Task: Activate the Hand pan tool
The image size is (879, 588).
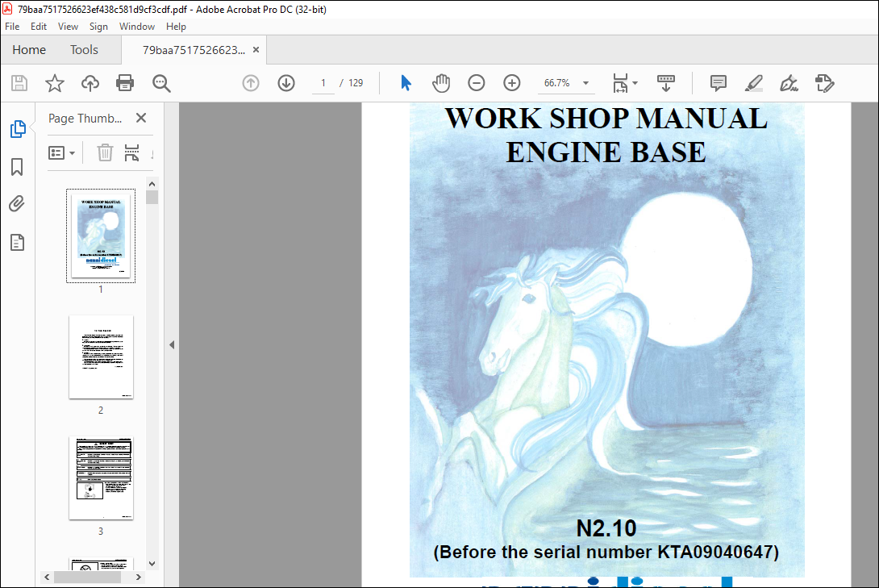Action: [441, 83]
